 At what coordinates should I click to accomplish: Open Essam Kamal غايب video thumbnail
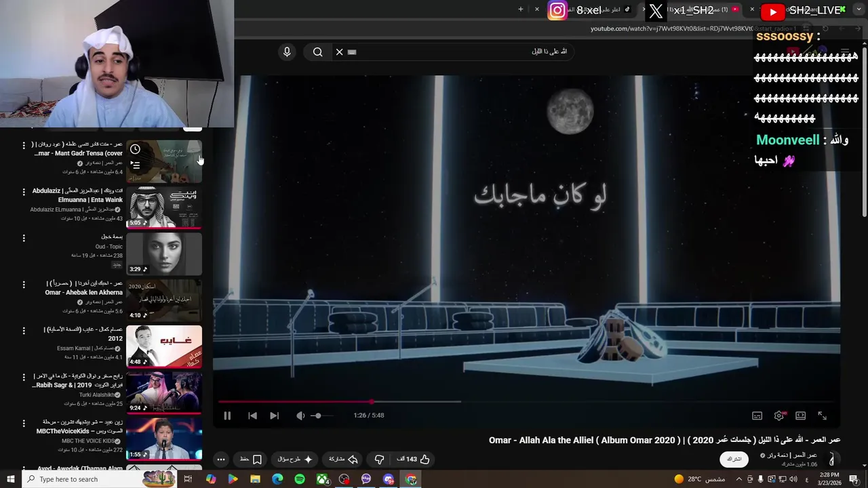coord(164,346)
